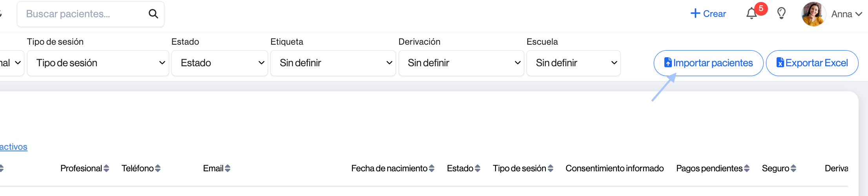Screen dimensions: 868x196
Task: Sort by Pagos pendientes arrows
Action: coord(747,169)
